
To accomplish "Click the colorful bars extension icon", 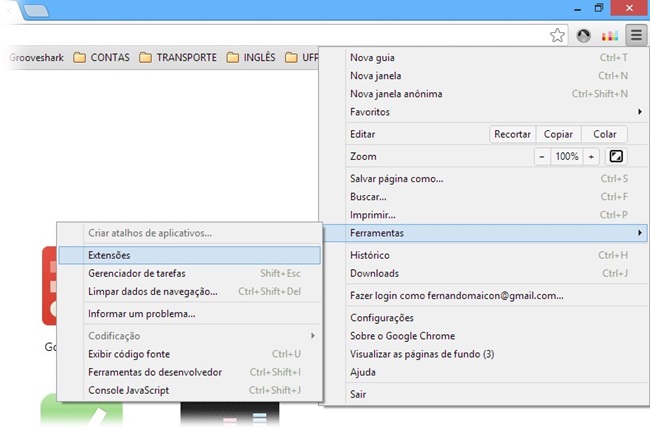I will click(x=610, y=36).
